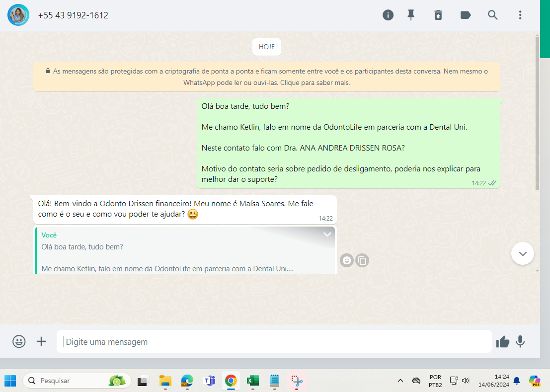React to the message with emoji icon
The image size is (550, 392).
[x=347, y=260]
